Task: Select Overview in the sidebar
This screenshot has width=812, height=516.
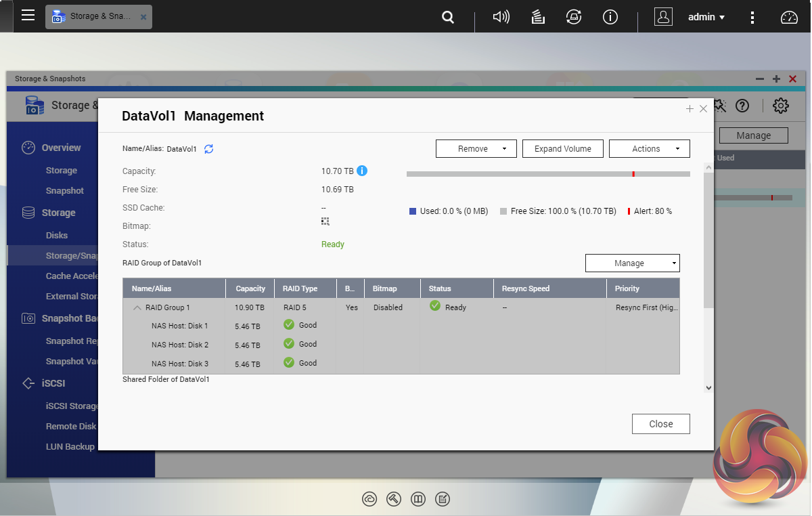Action: pyautogui.click(x=61, y=148)
